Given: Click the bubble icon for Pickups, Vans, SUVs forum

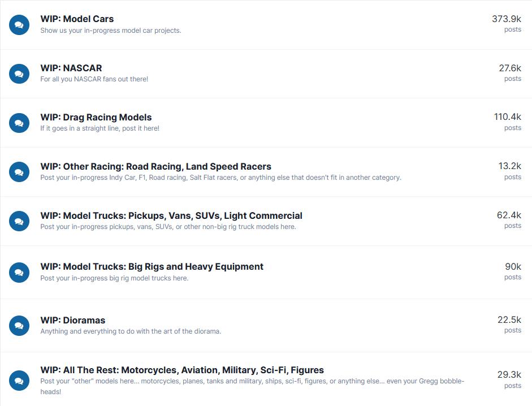Looking at the screenshot, I should [19, 221].
